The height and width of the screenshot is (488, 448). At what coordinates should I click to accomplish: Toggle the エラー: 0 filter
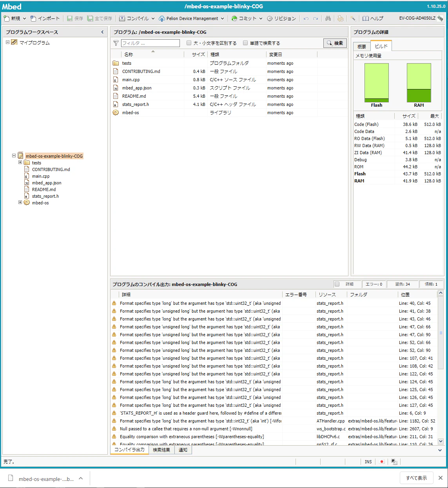point(374,284)
